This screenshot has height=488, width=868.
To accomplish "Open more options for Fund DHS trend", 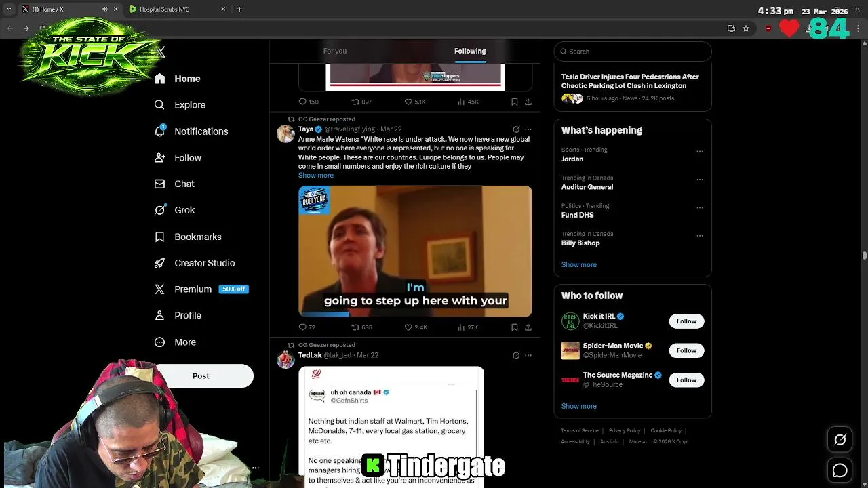I will pos(700,207).
